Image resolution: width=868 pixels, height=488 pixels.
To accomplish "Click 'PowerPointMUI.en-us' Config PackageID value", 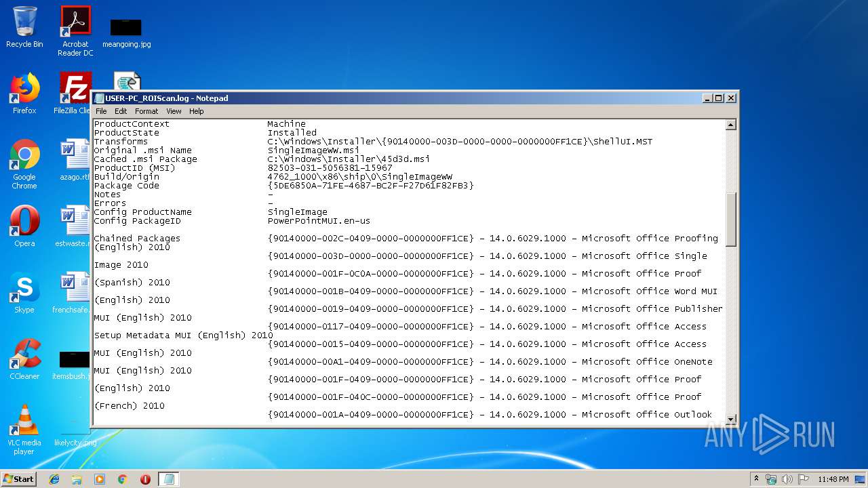I will (x=319, y=221).
